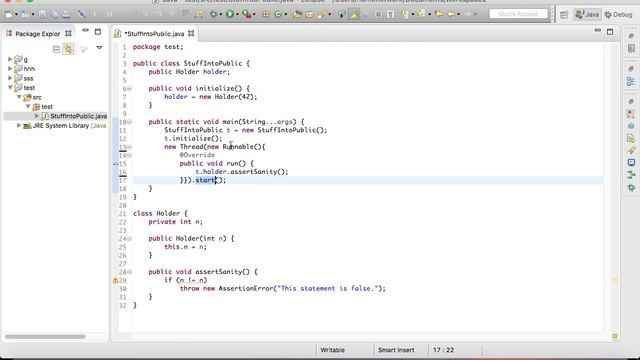
Task: Run the program with green play button
Action: [x=230, y=14]
